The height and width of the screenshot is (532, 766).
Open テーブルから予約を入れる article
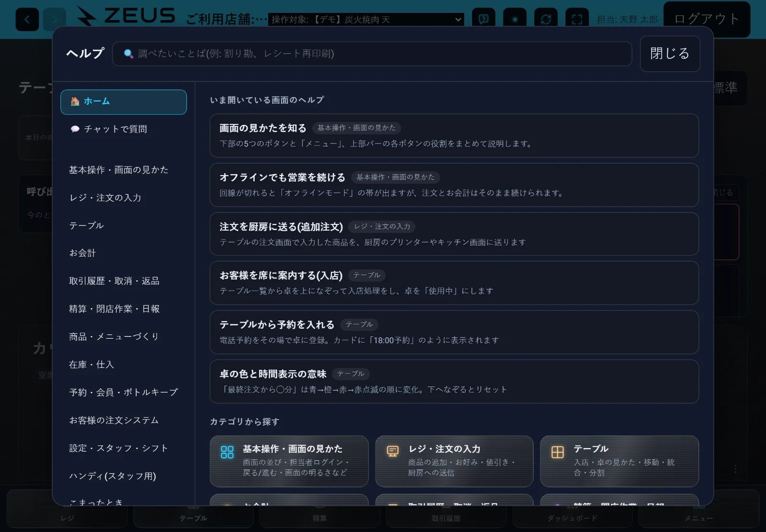454,332
